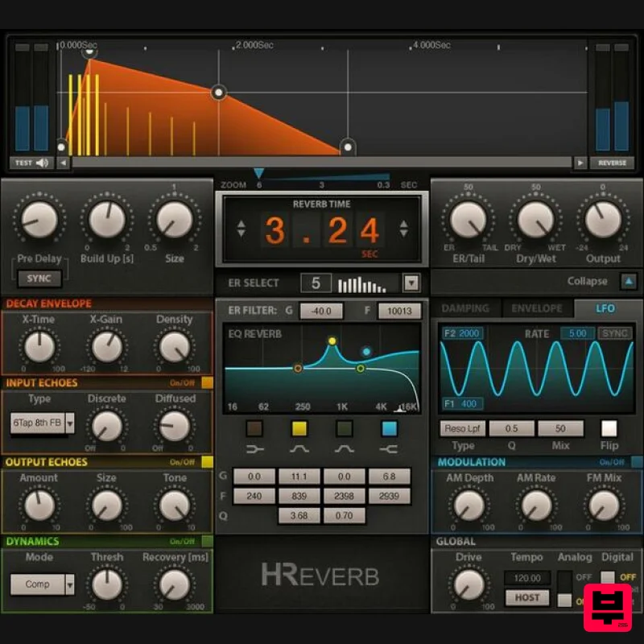Toggle the brown EQ band 1 square
This screenshot has width=644, height=644.
point(254,428)
